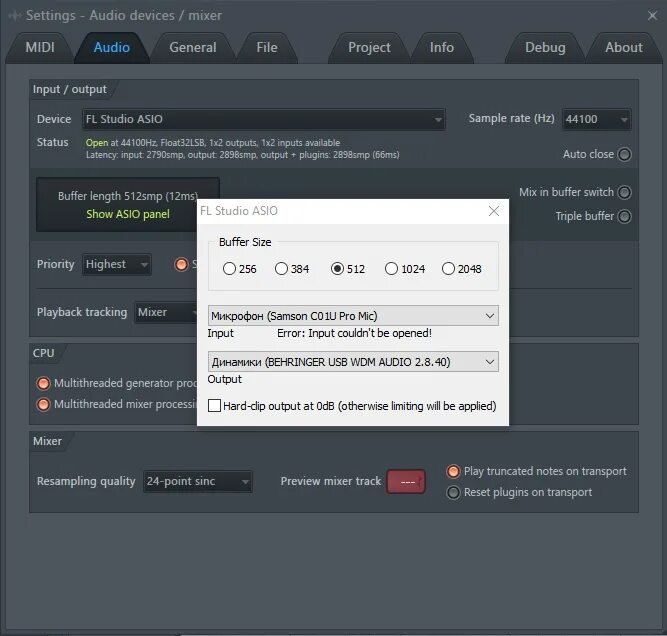Image resolution: width=667 pixels, height=636 pixels.
Task: Open the Audio settings tab
Action: click(111, 48)
